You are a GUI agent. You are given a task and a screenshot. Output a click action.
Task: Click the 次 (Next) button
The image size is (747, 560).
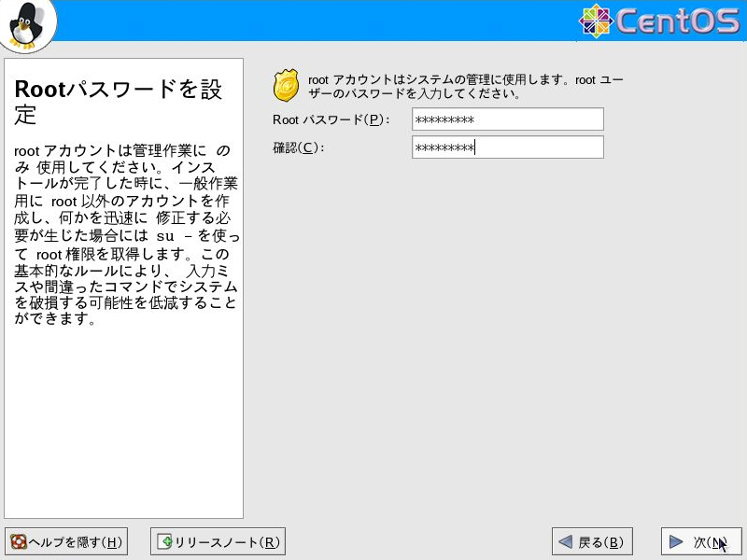coord(701,541)
